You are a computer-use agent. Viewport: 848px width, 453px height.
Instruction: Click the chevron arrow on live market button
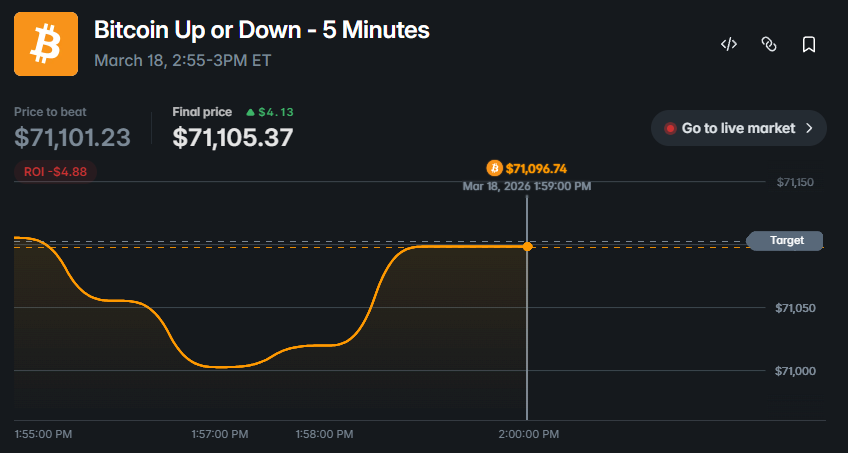tap(810, 128)
